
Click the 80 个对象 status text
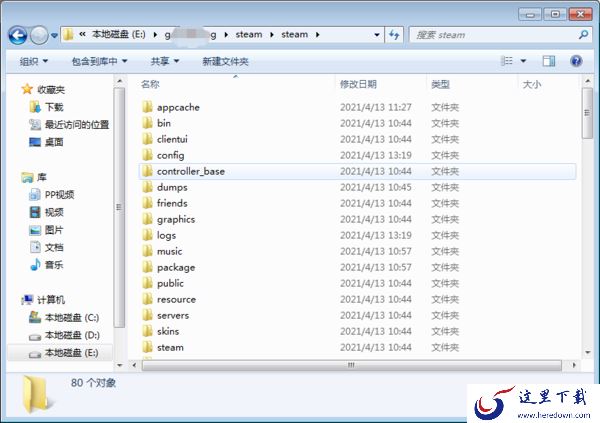click(93, 383)
